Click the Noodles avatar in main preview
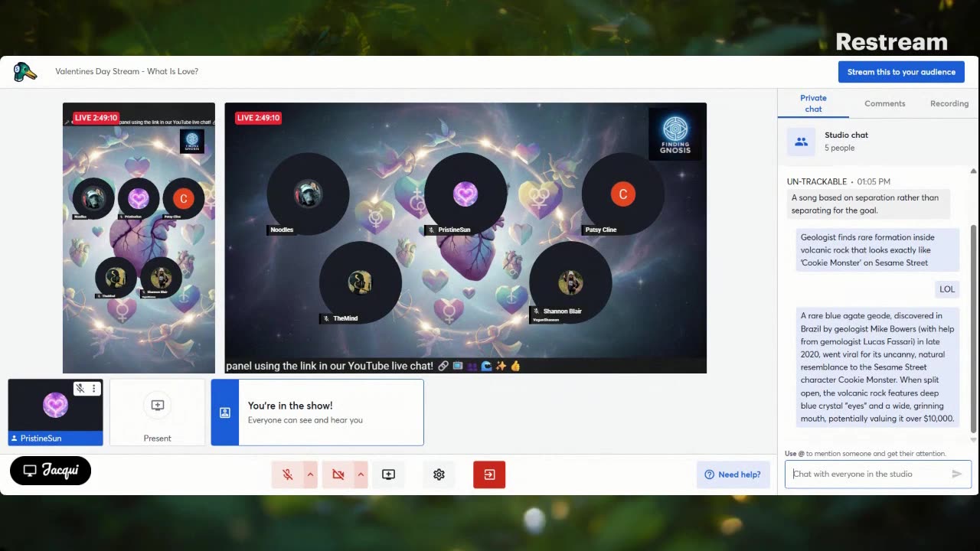This screenshot has width=980, height=551. (x=308, y=194)
